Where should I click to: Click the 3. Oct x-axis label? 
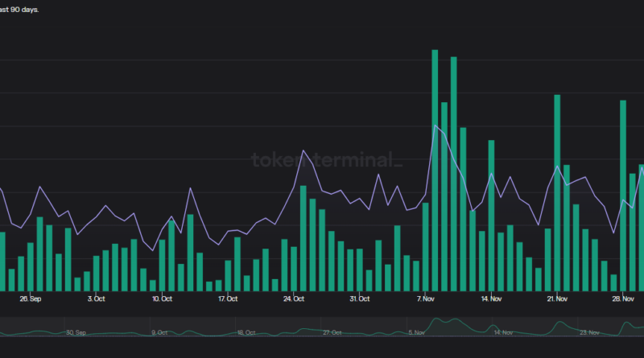click(x=97, y=298)
